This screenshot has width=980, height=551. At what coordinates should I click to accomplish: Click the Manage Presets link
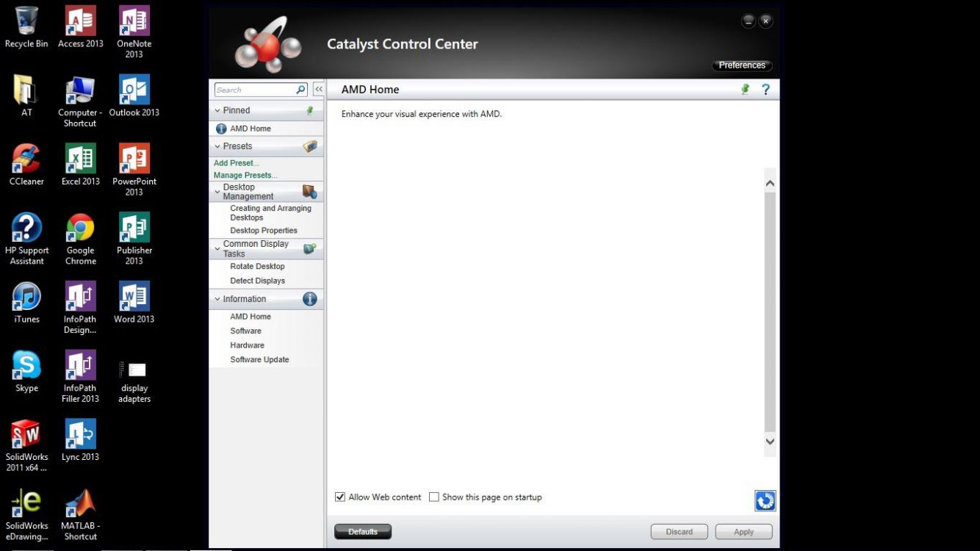245,176
